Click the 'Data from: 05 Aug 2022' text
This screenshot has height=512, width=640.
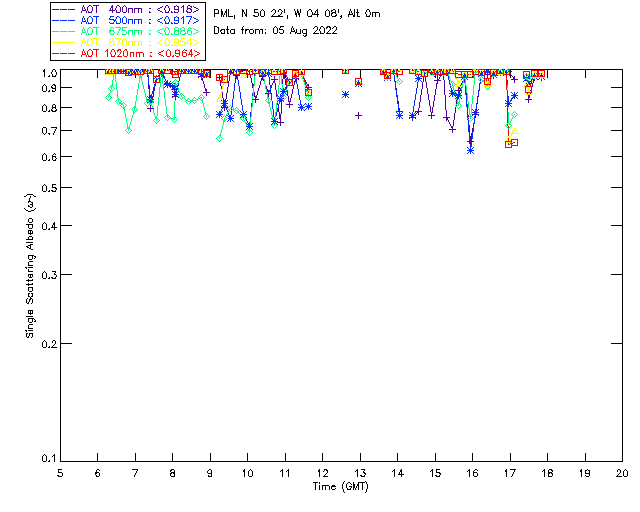[276, 31]
